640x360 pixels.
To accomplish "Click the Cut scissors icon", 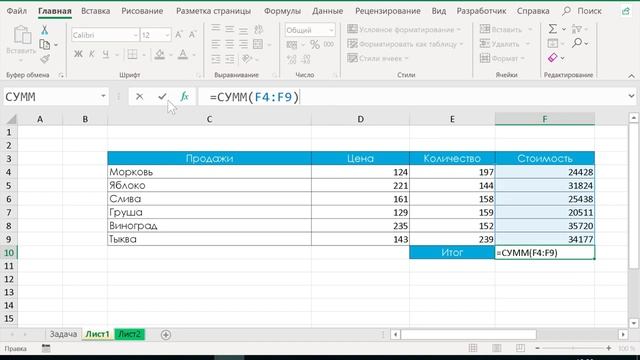I will 44,30.
